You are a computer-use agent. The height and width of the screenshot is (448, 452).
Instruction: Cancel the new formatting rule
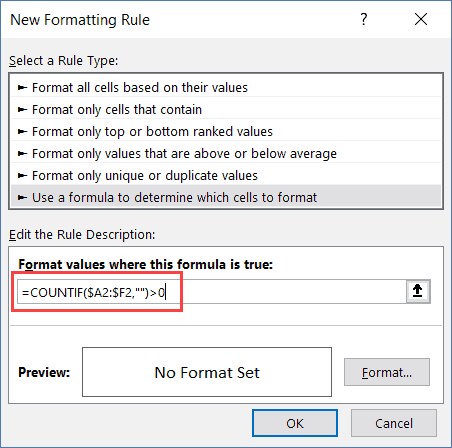(394, 423)
